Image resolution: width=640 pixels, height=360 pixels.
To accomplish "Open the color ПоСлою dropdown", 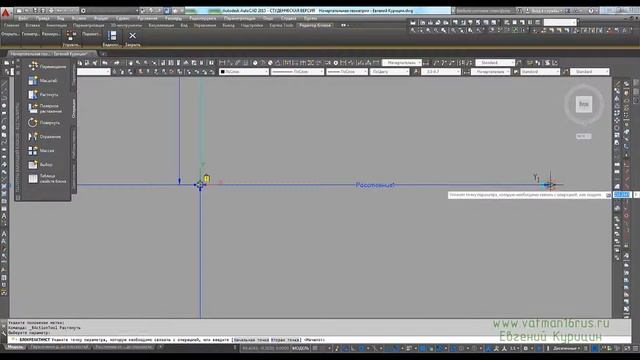I will pos(244,72).
